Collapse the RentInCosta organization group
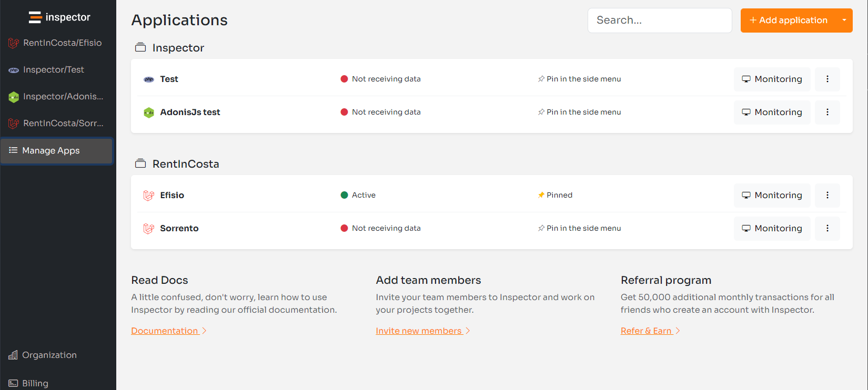Screen dimensions: 868x390 tap(140, 164)
